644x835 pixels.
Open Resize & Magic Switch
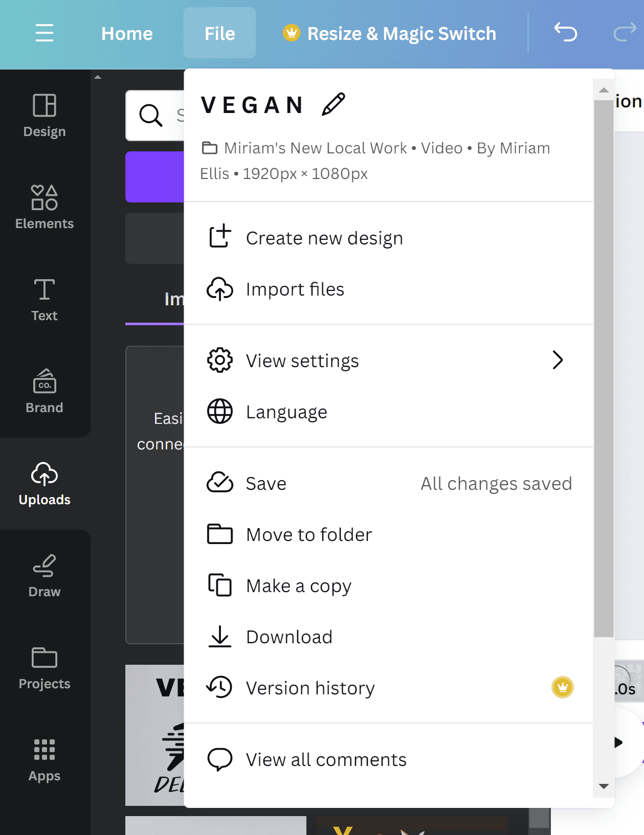pyautogui.click(x=390, y=33)
